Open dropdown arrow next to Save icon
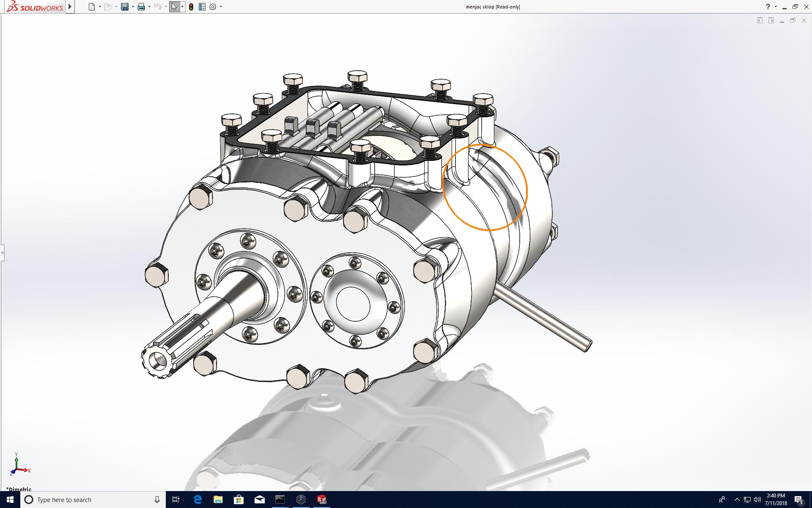 pyautogui.click(x=133, y=7)
